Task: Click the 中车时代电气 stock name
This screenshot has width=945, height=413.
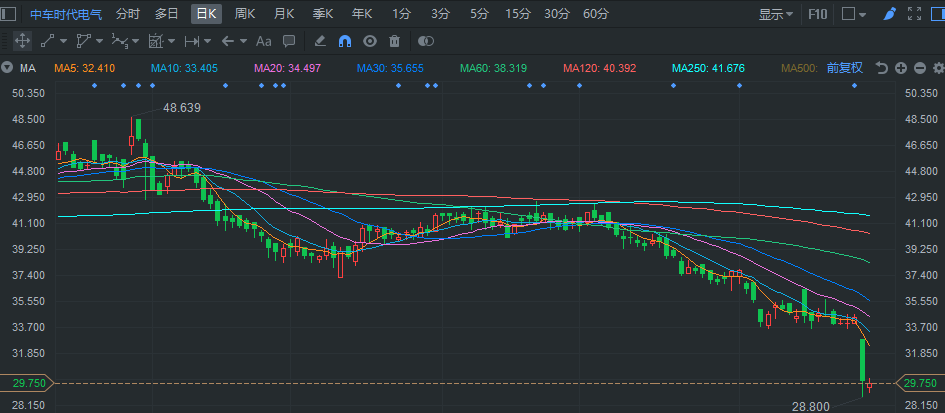Action: pyautogui.click(x=66, y=14)
